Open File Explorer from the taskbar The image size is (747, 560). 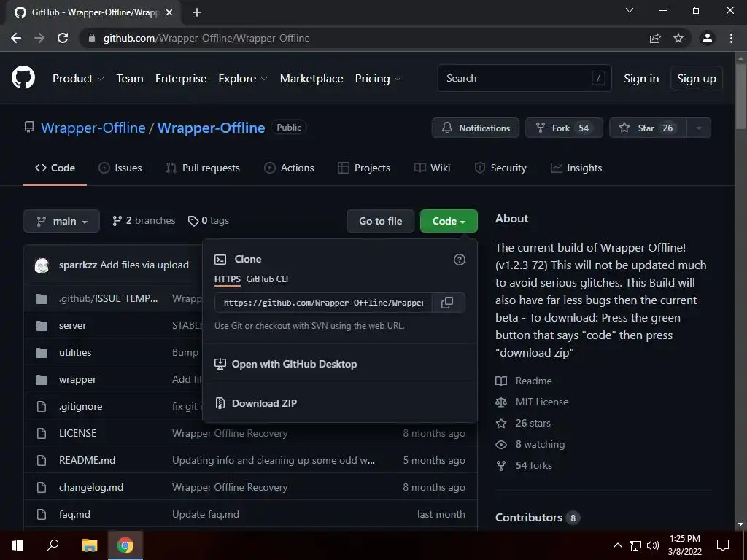pyautogui.click(x=89, y=545)
